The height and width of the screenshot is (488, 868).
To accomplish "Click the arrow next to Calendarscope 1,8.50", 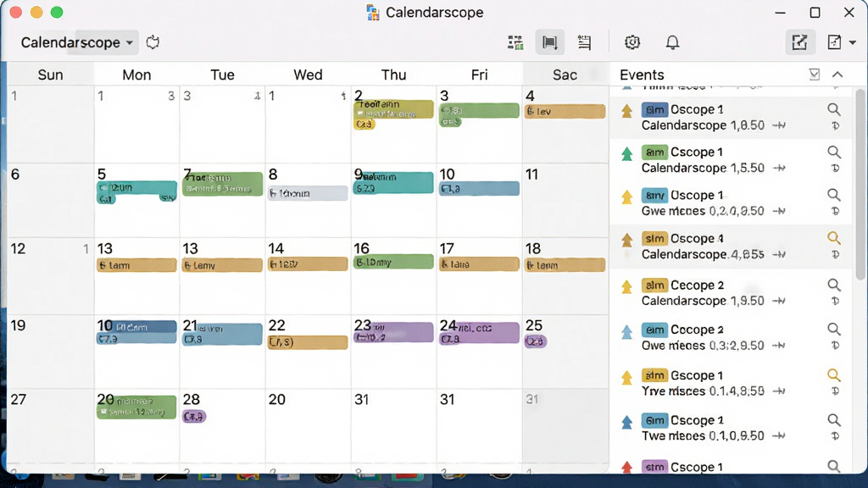I will [x=780, y=125].
